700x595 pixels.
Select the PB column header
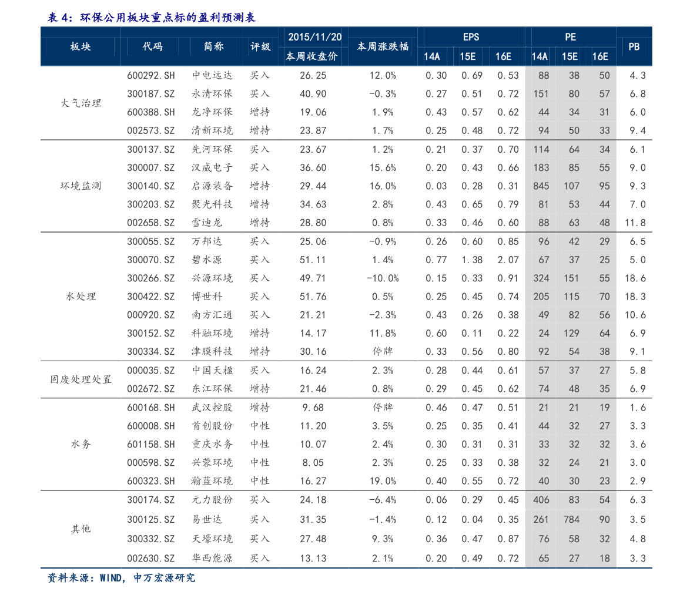[x=634, y=46]
